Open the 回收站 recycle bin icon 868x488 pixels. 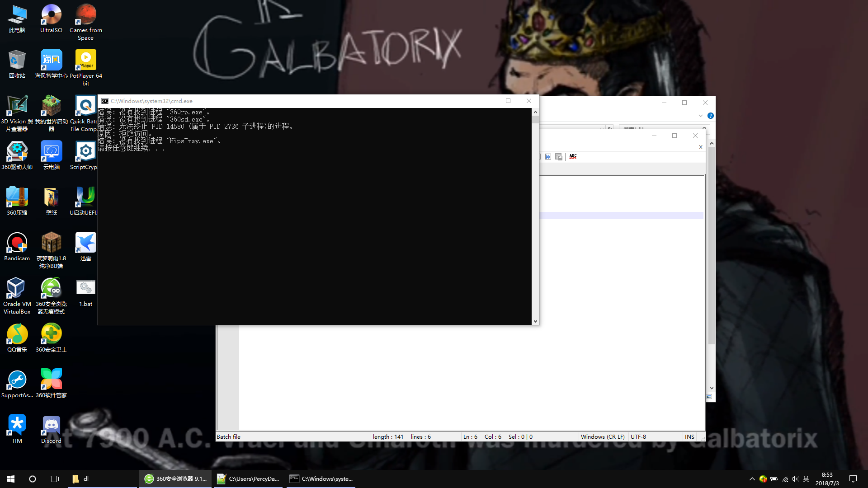click(x=17, y=64)
